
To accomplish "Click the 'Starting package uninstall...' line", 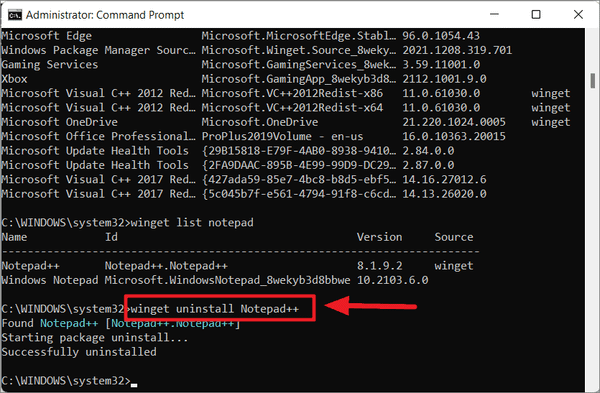I will (95, 338).
